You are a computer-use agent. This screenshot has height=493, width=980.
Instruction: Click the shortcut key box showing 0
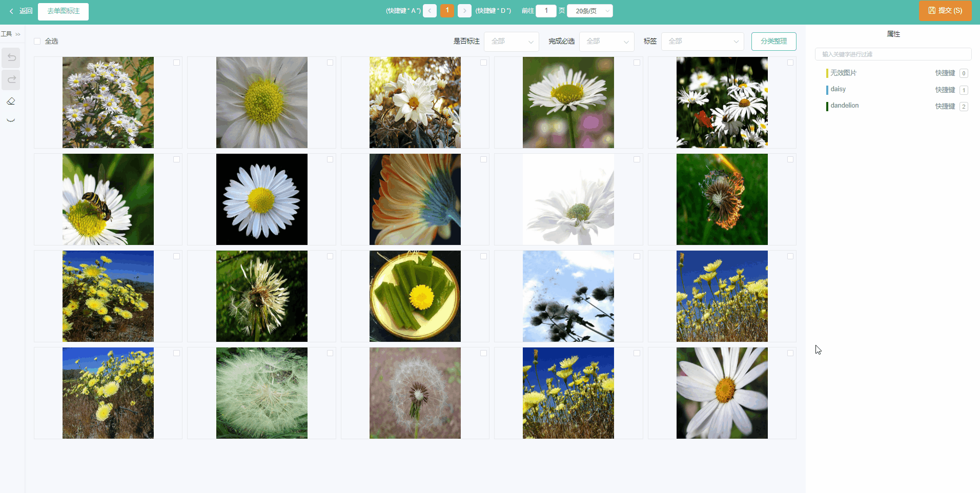(964, 73)
